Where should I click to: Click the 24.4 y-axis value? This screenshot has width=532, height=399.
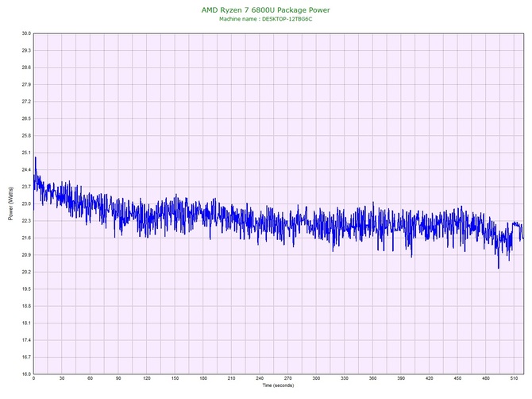pos(26,169)
